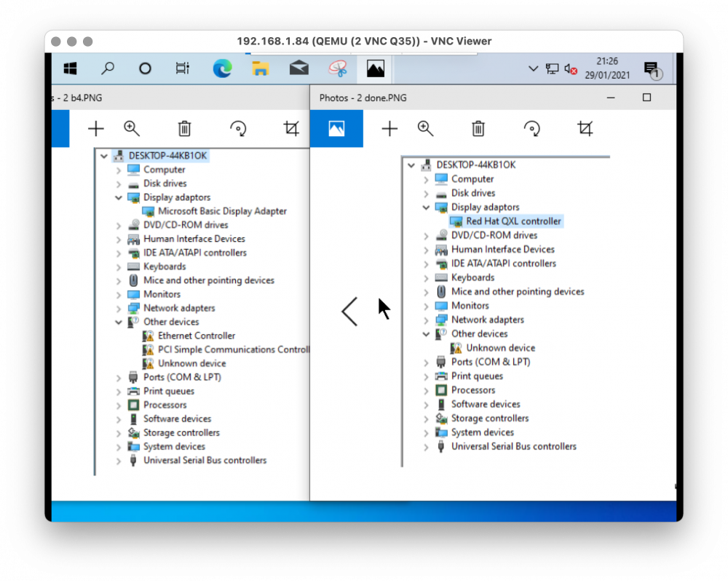
Task: Maximize the Photos 2 done.PNG window
Action: point(646,98)
